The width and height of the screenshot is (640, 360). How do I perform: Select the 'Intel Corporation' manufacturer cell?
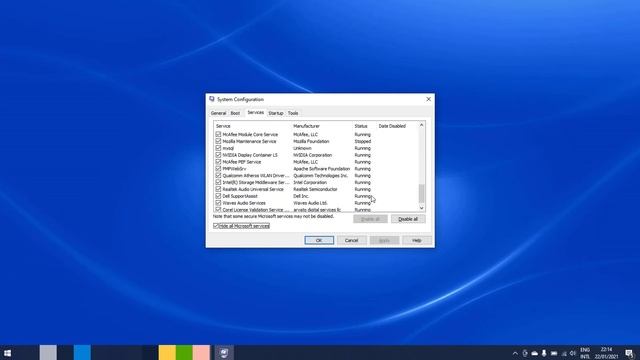310,182
